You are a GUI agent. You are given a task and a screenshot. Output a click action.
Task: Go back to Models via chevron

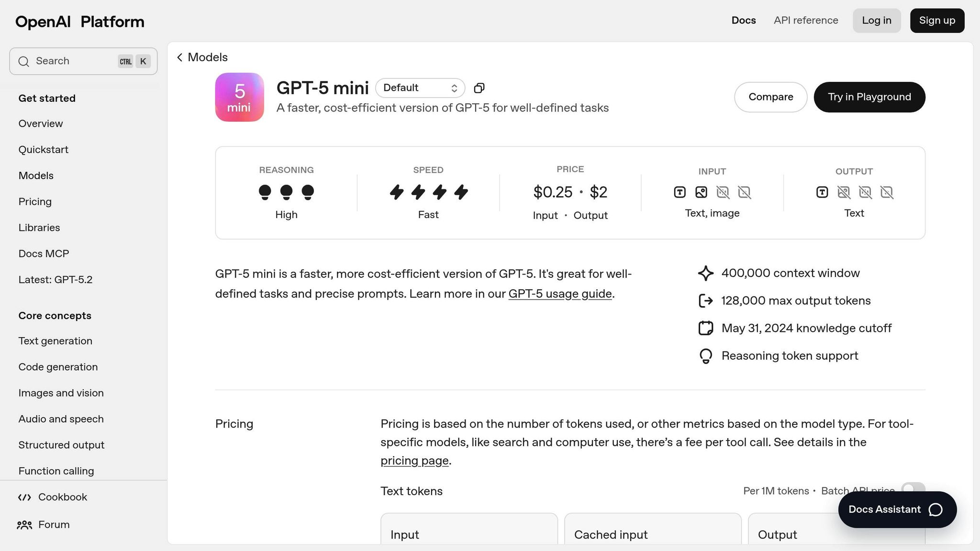coord(180,57)
